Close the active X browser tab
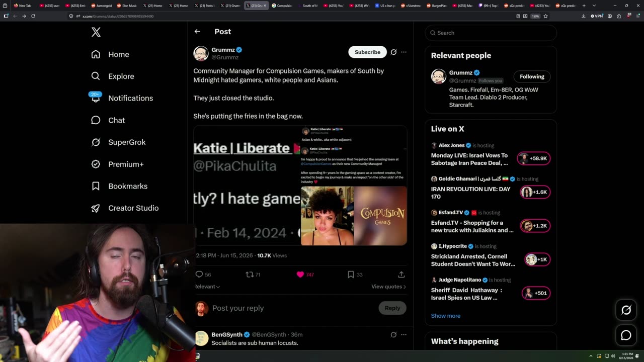 click(265, 6)
